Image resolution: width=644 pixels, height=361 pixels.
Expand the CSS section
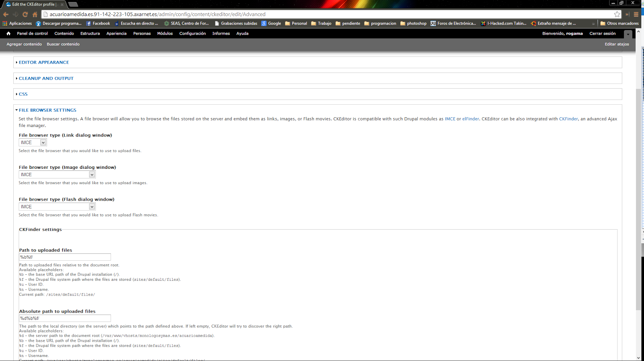tap(23, 94)
